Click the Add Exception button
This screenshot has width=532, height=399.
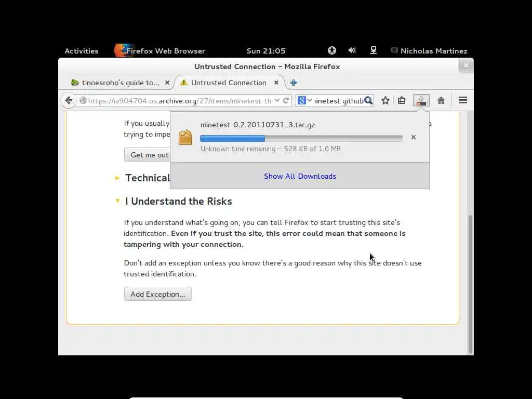tap(158, 294)
